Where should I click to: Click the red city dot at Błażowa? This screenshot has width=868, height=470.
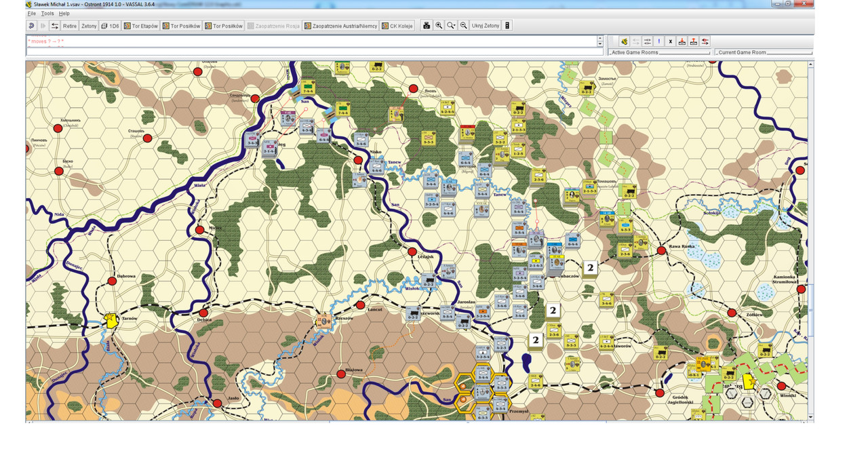point(341,374)
